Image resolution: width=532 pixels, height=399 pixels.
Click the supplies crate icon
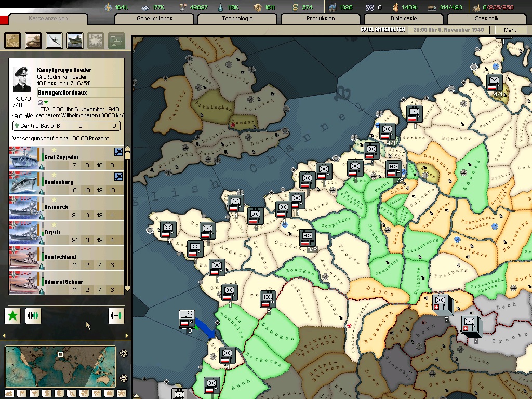pyautogui.click(x=258, y=7)
